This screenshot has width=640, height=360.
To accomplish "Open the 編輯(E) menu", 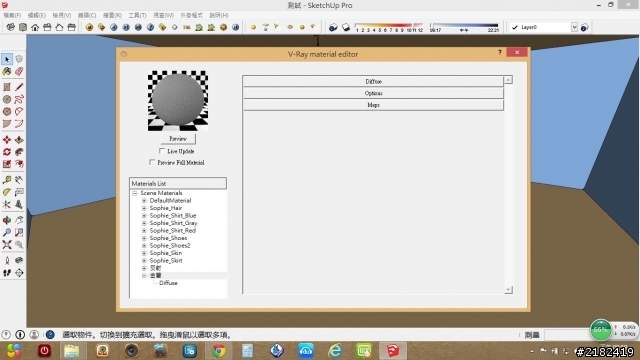I will coord(36,15).
